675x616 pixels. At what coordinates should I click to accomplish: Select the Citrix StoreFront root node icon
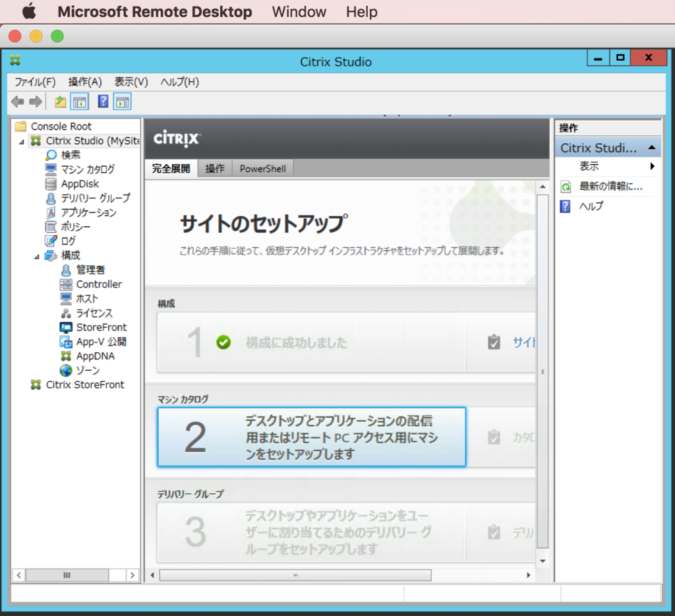36,385
